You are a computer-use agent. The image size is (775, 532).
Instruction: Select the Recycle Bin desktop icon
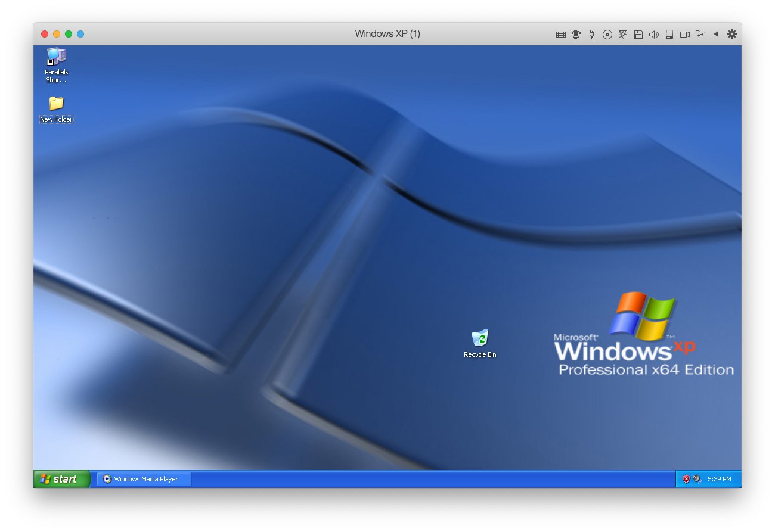(x=480, y=344)
